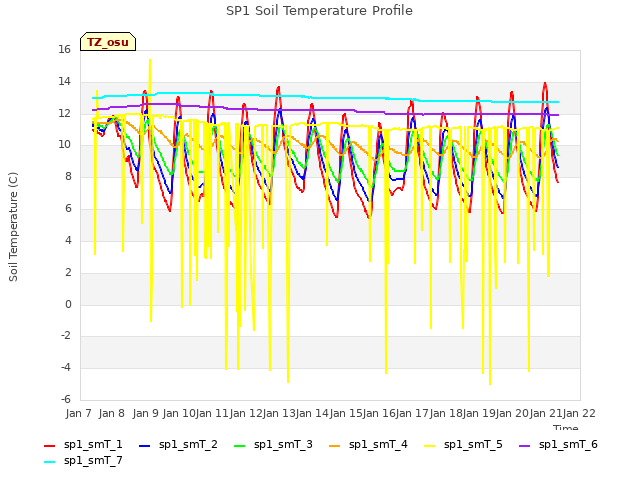Image resolution: width=640 pixels, height=480 pixels.
Task: Click the 16 y-axis tick label
Action: (64, 50)
